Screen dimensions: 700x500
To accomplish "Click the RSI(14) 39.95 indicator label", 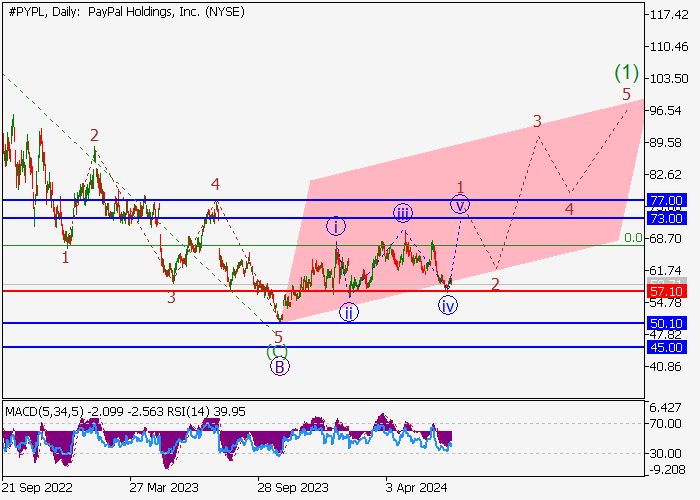I will tap(207, 412).
